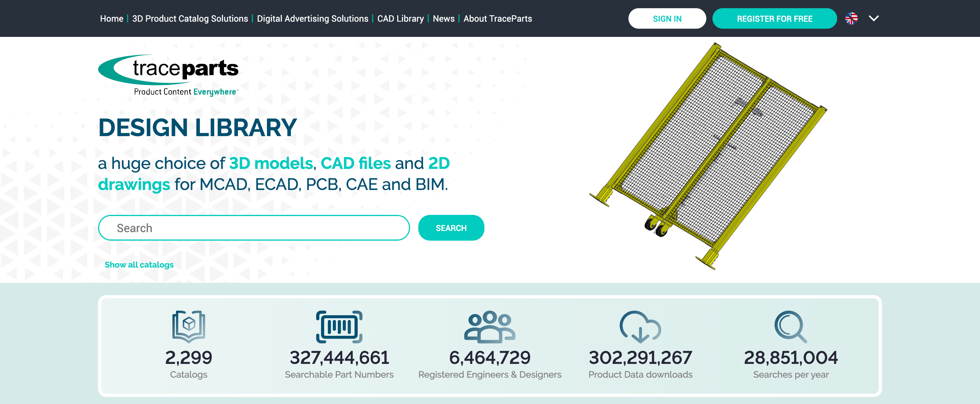Screen dimensions: 980x404
Task: Click REGISTER FOR FREE button
Action: [x=774, y=19]
